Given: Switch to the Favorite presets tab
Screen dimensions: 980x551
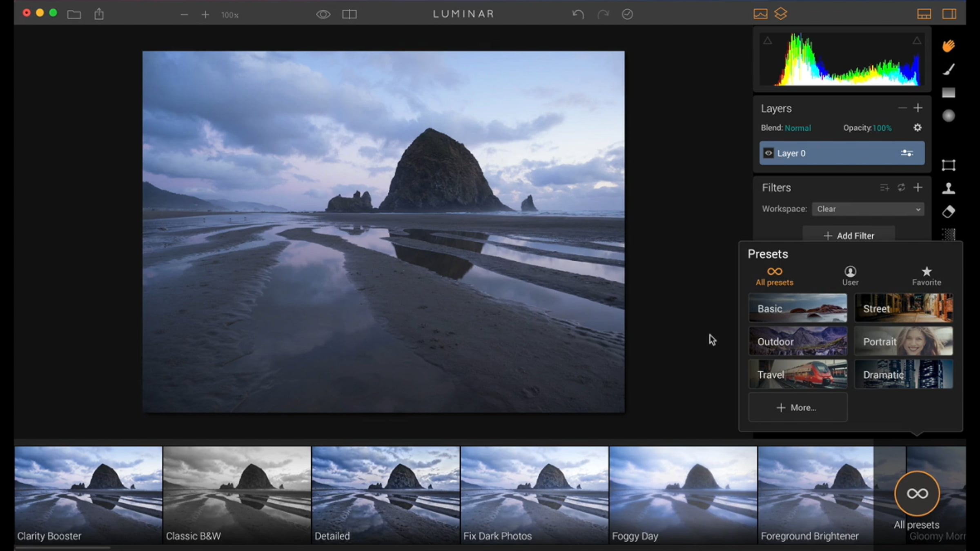Looking at the screenshot, I should 927,276.
